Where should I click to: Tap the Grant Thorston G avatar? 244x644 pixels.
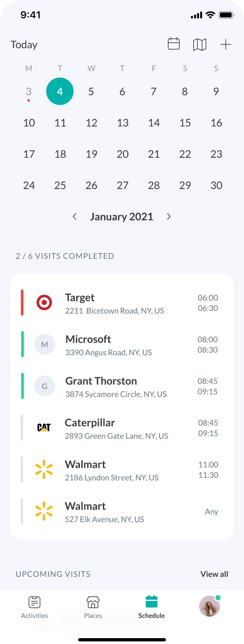45,386
